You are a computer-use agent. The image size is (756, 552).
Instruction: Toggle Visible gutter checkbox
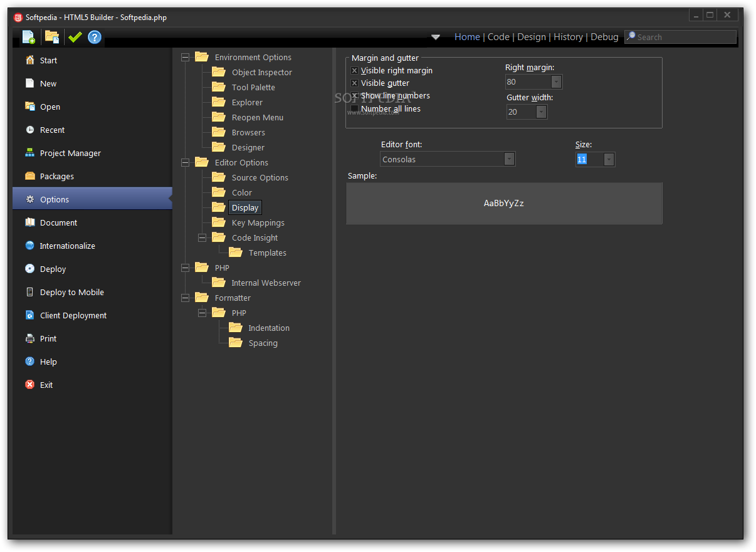(354, 83)
